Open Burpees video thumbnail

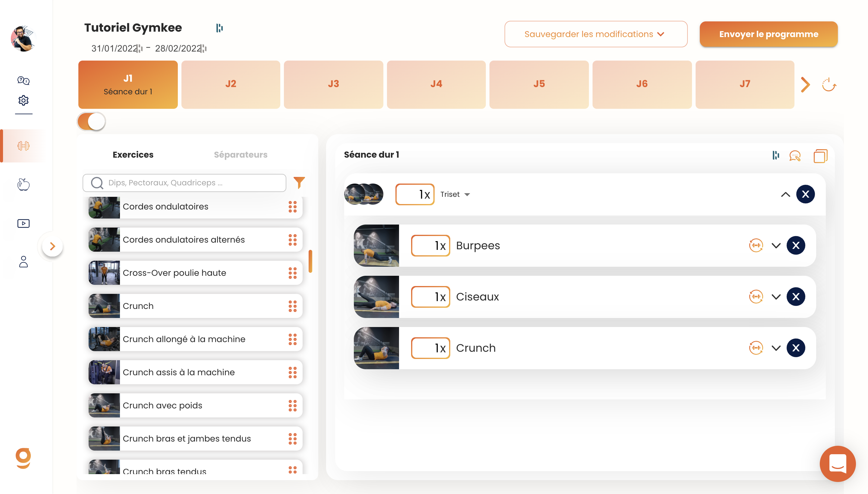[x=376, y=245]
